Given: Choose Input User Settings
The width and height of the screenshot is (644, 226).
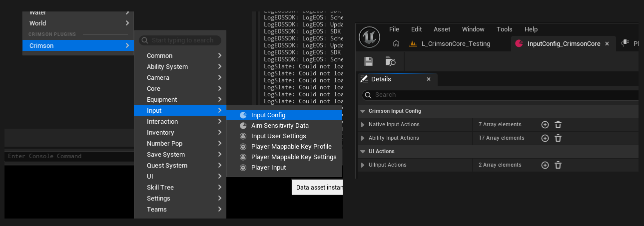Looking at the screenshot, I should coord(284,136).
